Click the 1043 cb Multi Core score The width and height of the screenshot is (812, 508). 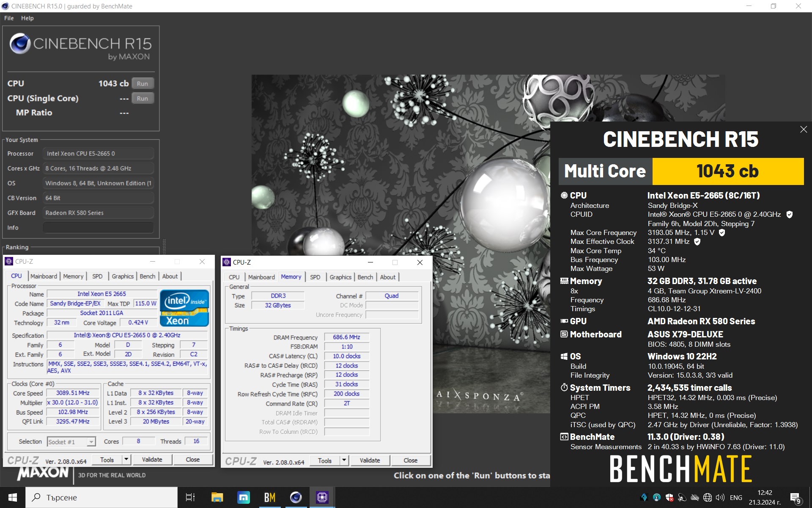[728, 171]
